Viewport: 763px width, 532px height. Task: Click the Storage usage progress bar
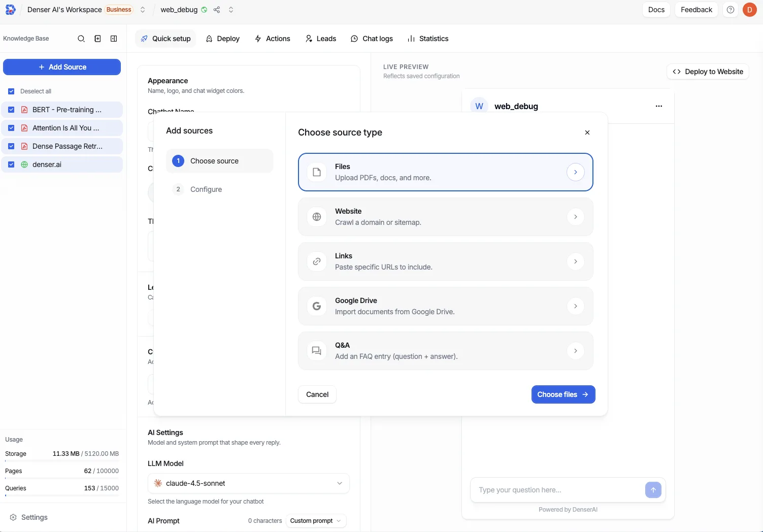point(62,461)
